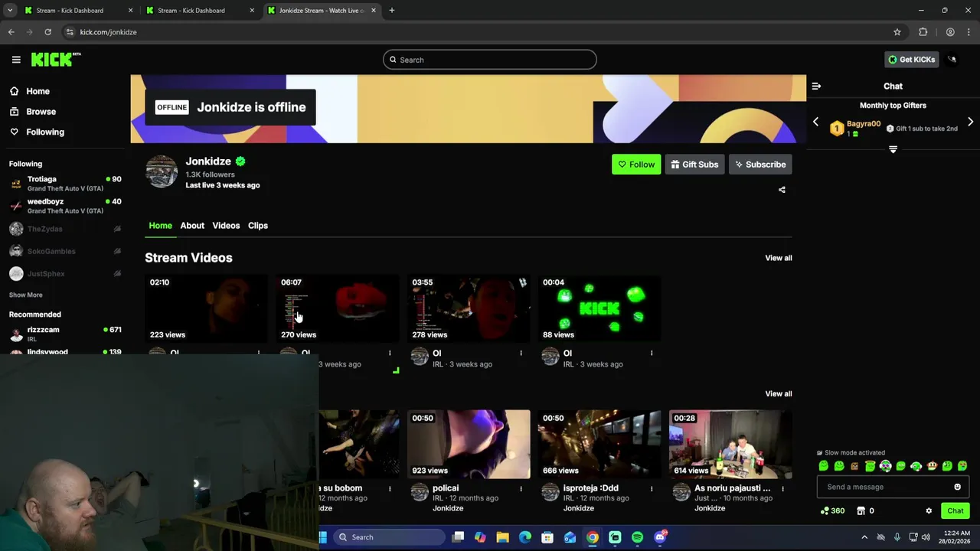Click the Get KICKs button
The width and height of the screenshot is (980, 551).
pyautogui.click(x=912, y=60)
